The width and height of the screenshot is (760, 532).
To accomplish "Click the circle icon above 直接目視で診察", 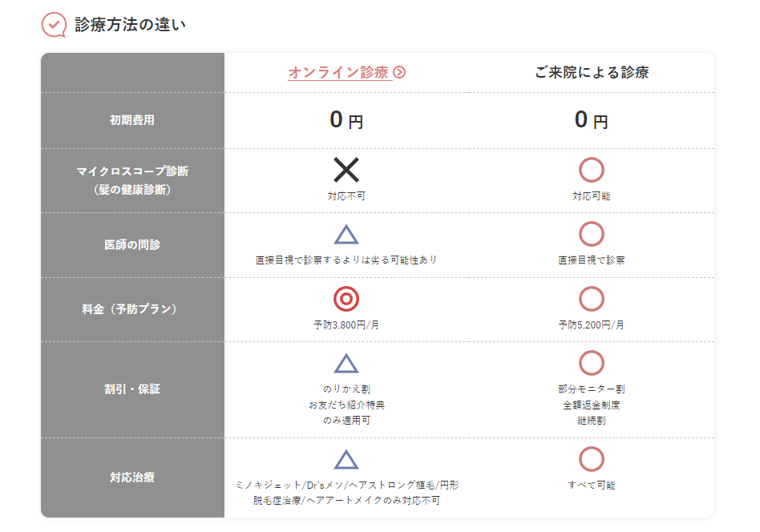I will pyautogui.click(x=592, y=234).
